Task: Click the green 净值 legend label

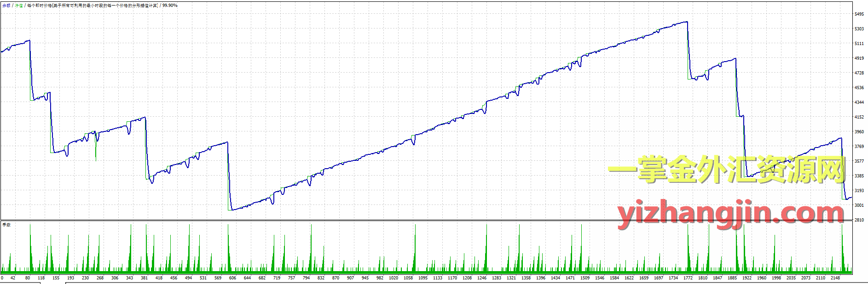Action: coord(19,6)
